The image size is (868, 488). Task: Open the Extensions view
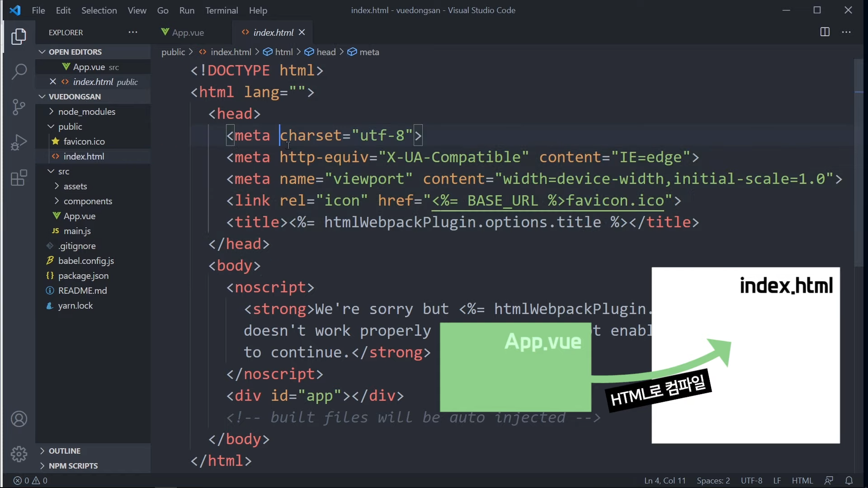[19, 178]
